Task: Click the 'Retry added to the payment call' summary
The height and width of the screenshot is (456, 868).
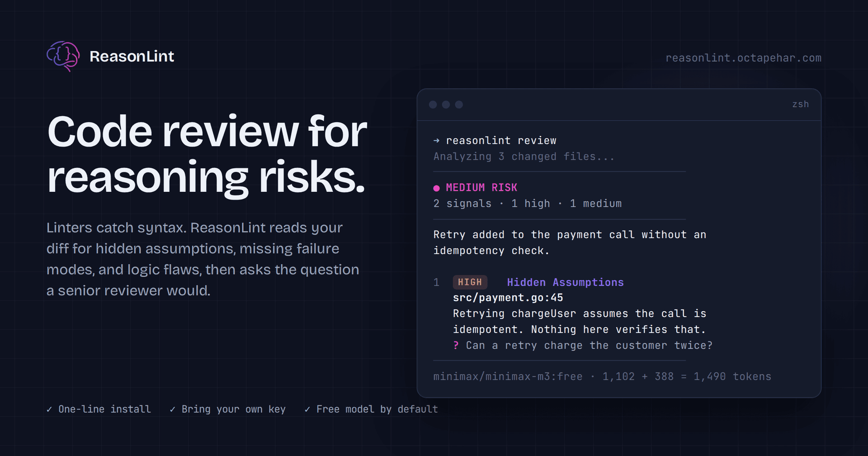Action: pos(570,242)
